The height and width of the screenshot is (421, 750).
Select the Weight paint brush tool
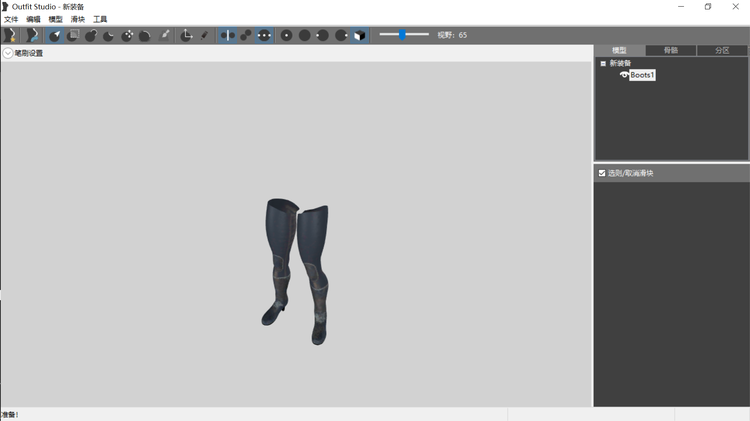tap(165, 35)
